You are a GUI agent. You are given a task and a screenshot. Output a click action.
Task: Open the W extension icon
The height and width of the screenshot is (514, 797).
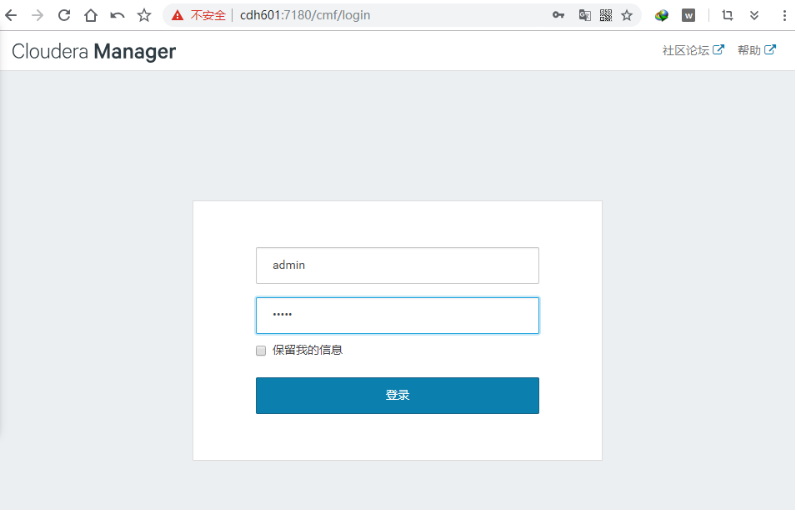(x=688, y=16)
